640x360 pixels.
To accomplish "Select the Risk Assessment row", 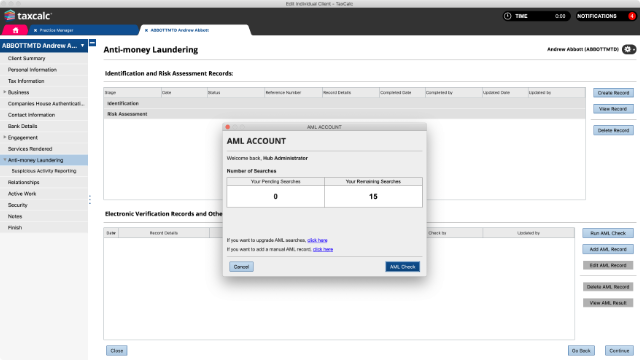I will (344, 114).
